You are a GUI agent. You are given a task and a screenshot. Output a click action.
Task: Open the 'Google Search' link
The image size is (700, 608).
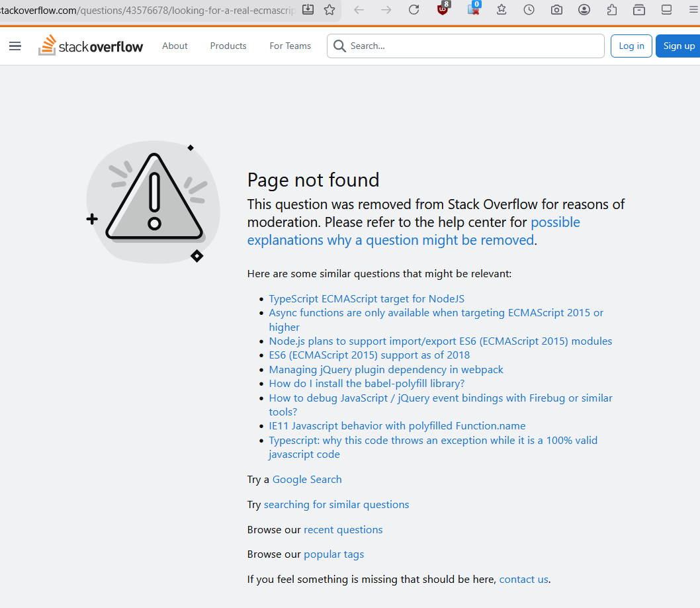(x=306, y=479)
